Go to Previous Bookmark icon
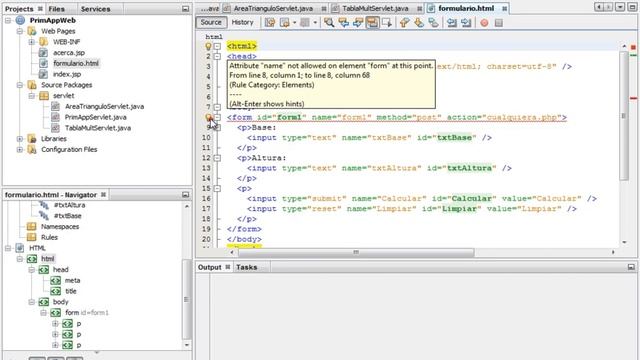The width and height of the screenshot is (640, 360). pos(404,22)
